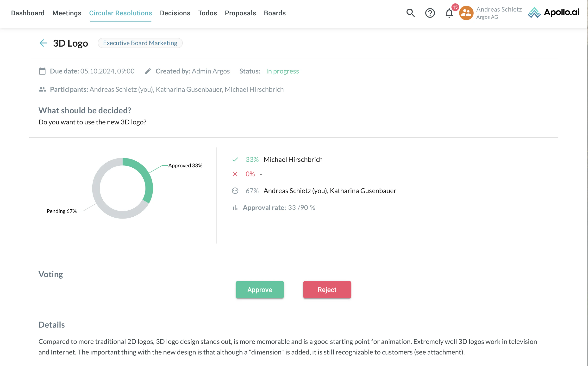The image size is (588, 366).
Task: Click the pending ellipsis icon next to 67%
Action: click(x=235, y=190)
